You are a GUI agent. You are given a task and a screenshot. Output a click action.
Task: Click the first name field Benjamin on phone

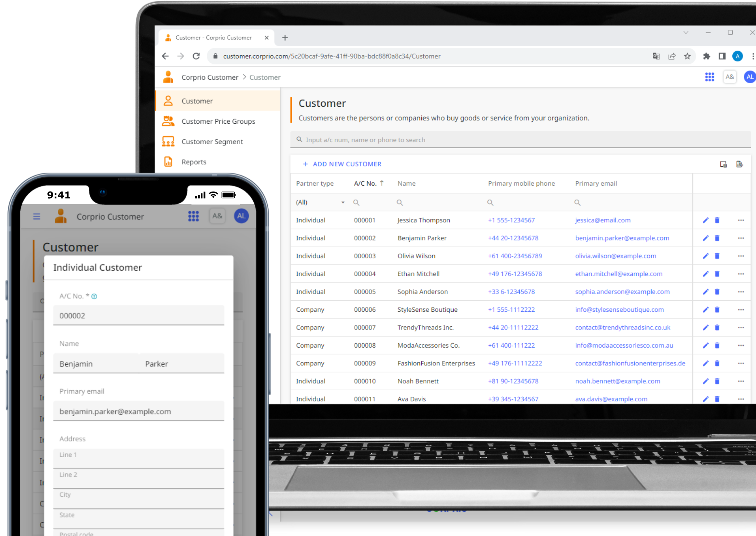click(96, 364)
